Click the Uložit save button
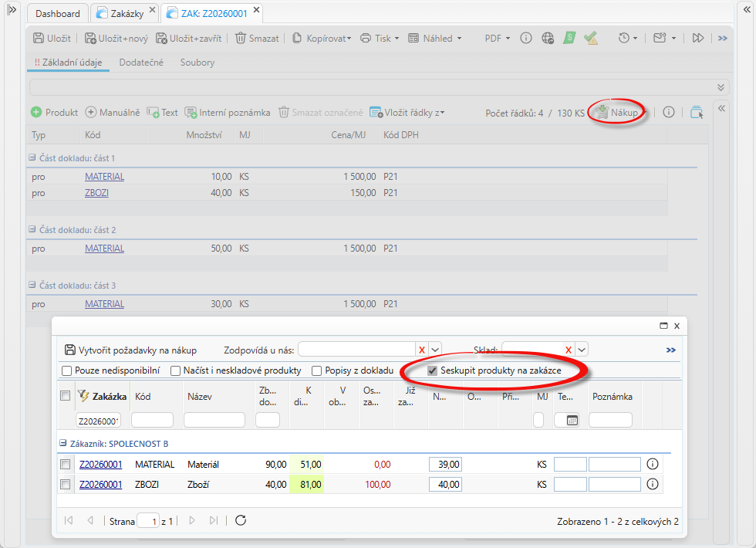This screenshot has width=756, height=548. click(x=52, y=38)
